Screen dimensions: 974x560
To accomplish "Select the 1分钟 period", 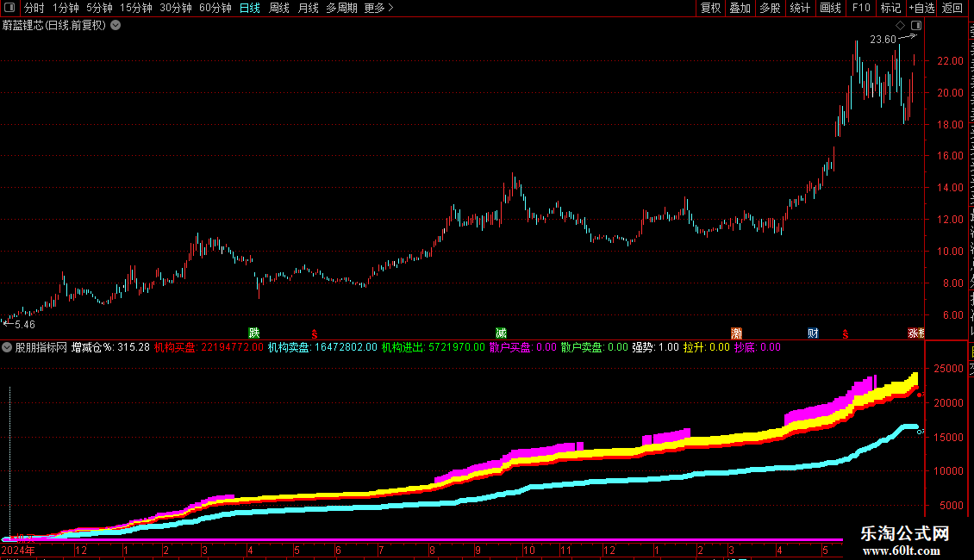I will tap(66, 8).
